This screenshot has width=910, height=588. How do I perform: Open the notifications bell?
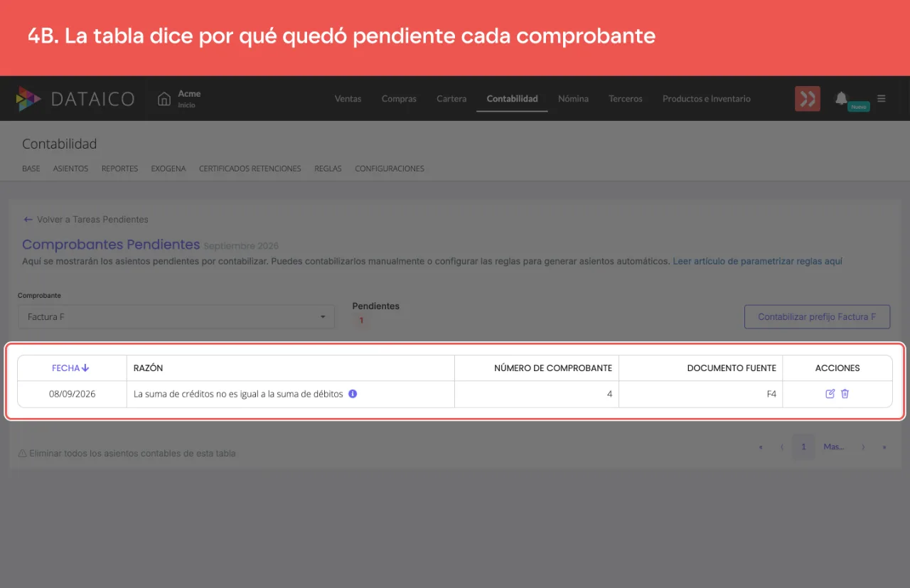click(841, 98)
